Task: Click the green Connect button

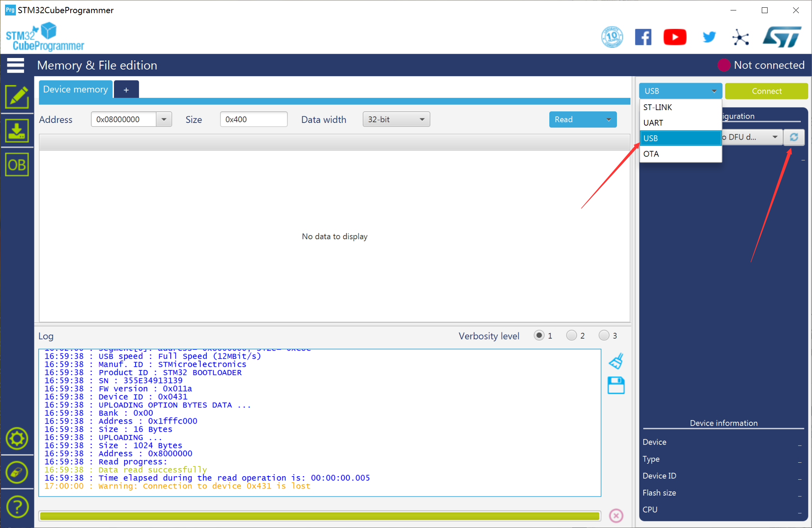Action: coord(766,91)
